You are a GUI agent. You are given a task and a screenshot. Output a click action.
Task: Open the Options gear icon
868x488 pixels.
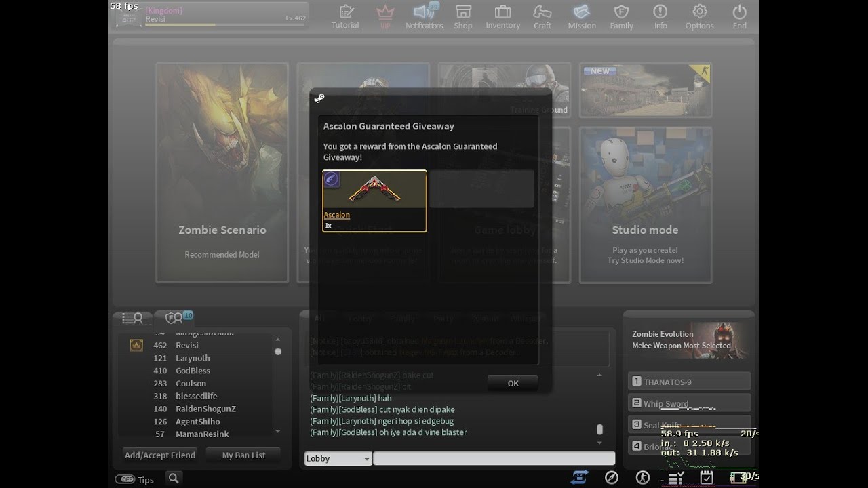[700, 12]
